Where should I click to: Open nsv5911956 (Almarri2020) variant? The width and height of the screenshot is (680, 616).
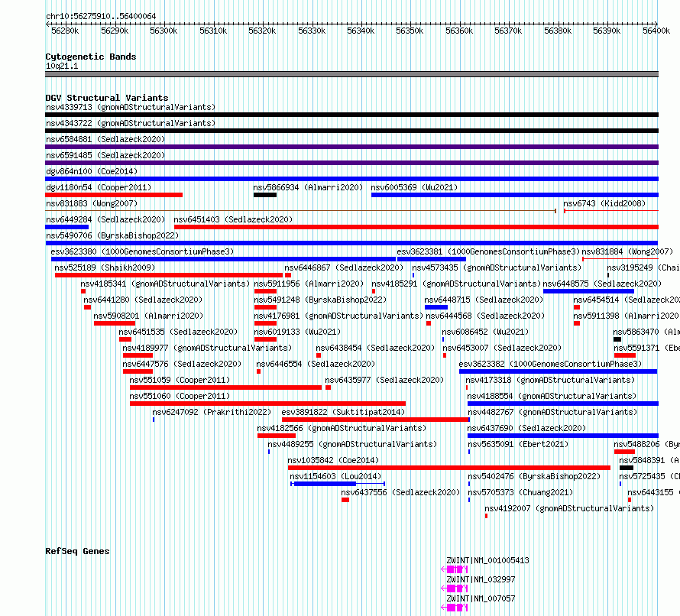[x=309, y=284]
